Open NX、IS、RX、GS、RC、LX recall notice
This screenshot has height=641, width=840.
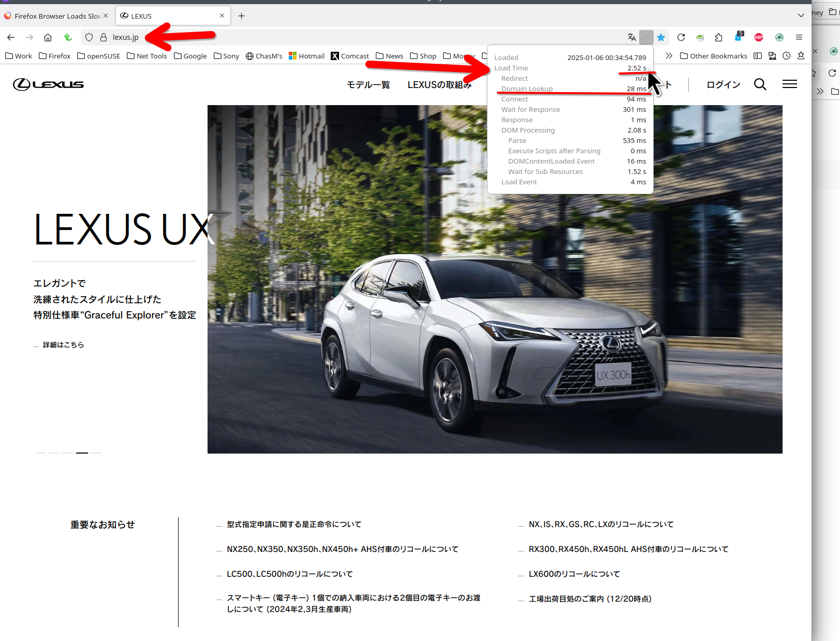click(x=601, y=525)
